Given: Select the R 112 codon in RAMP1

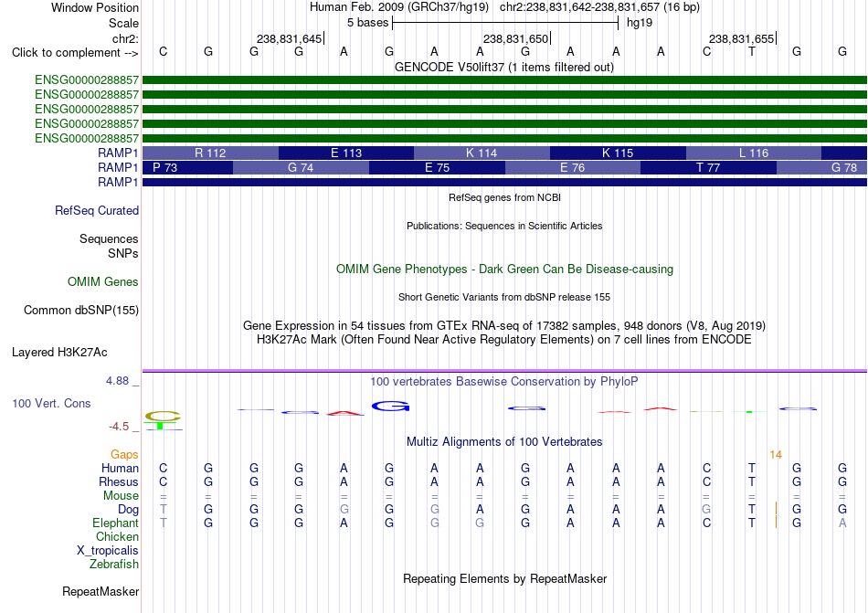Looking at the screenshot, I should (x=210, y=153).
